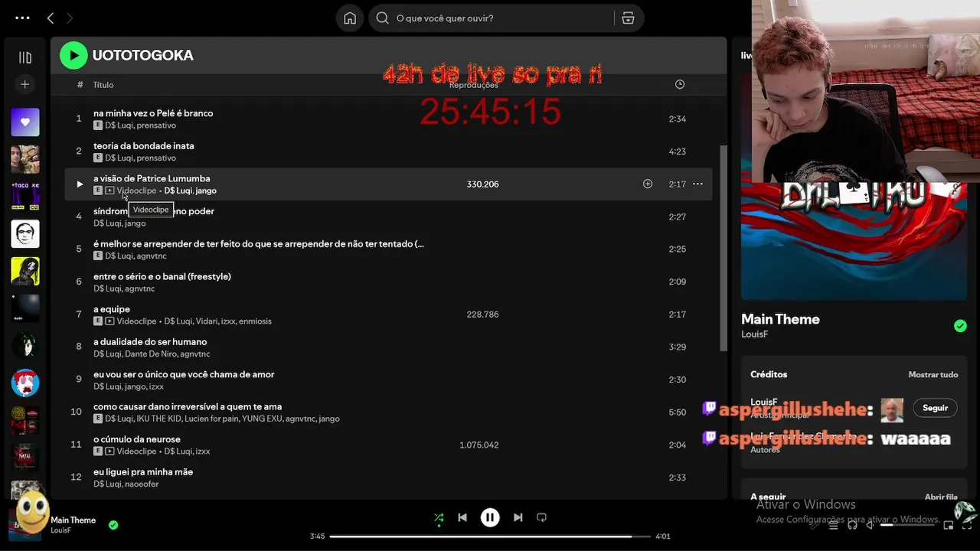Seek within the song progress bar
This screenshot has height=551, width=980.
(490, 536)
